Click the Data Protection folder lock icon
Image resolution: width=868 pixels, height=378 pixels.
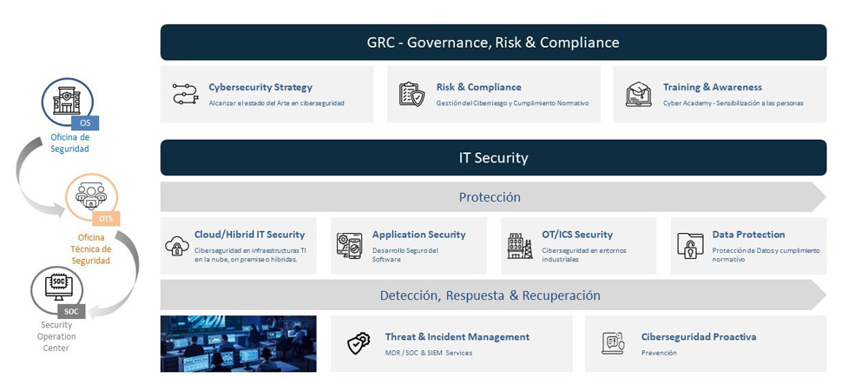click(x=690, y=246)
